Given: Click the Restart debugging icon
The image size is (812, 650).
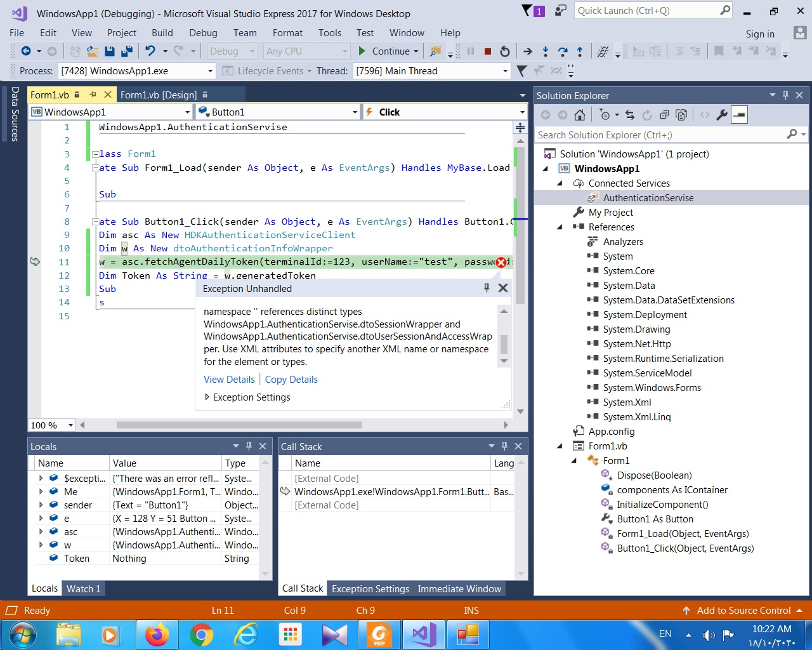Looking at the screenshot, I should point(505,51).
